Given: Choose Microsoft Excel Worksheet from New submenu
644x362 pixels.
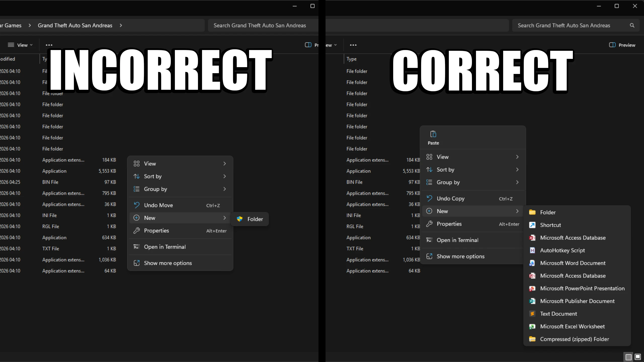Looking at the screenshot, I should [x=572, y=326].
